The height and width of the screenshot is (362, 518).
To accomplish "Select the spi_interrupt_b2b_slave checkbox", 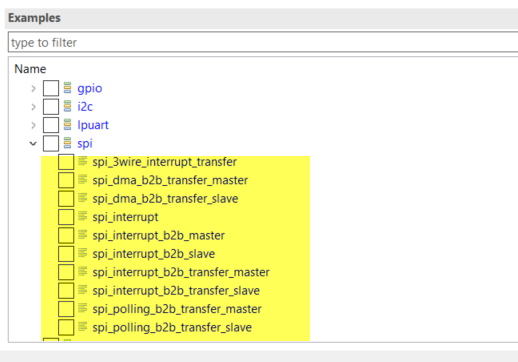I will tap(66, 254).
